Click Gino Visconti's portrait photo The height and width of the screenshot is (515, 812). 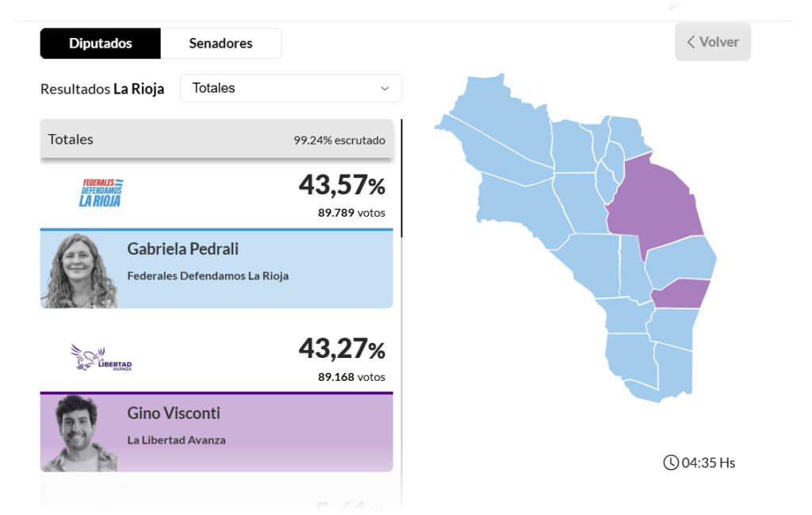coord(79,433)
